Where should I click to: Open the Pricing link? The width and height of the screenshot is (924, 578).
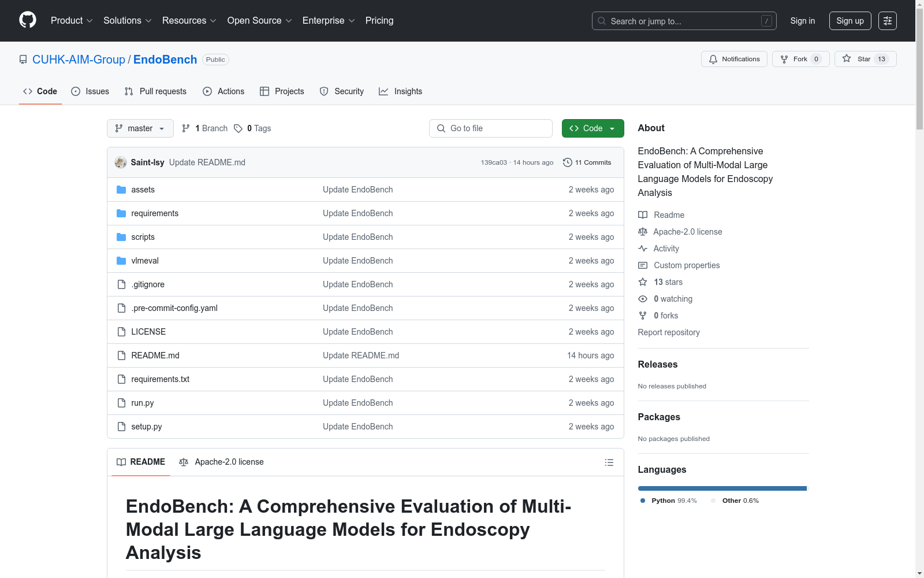[x=379, y=21]
